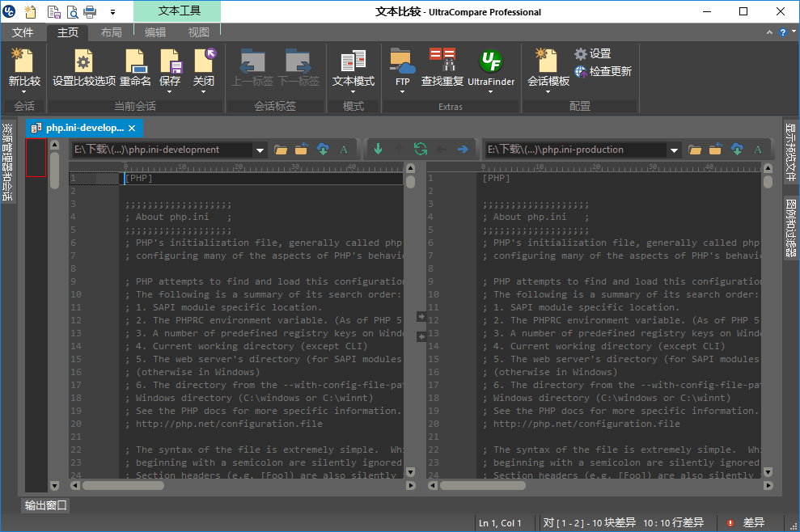Viewport: 800px width, 532px height.
Task: Open the 文件 menu
Action: tap(23, 32)
